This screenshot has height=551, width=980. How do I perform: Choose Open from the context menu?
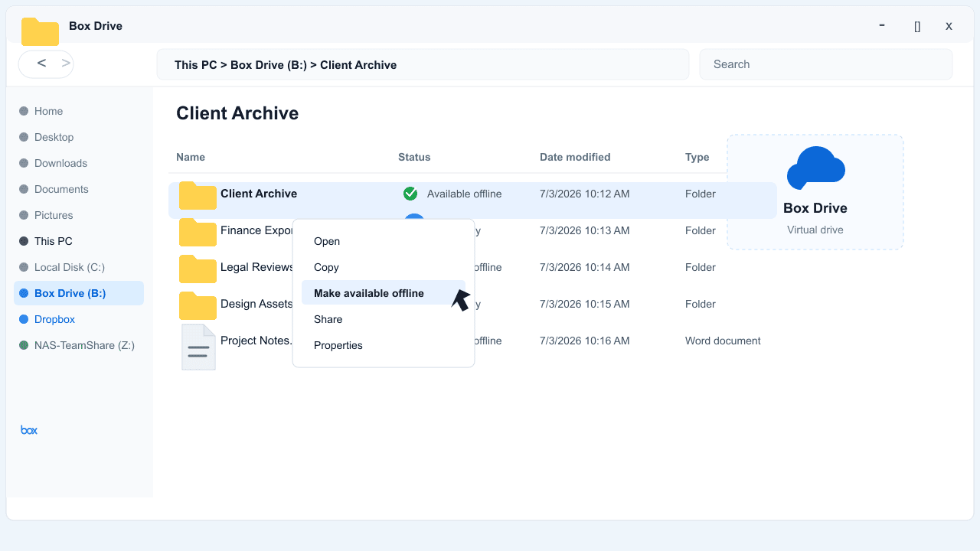click(x=384, y=241)
